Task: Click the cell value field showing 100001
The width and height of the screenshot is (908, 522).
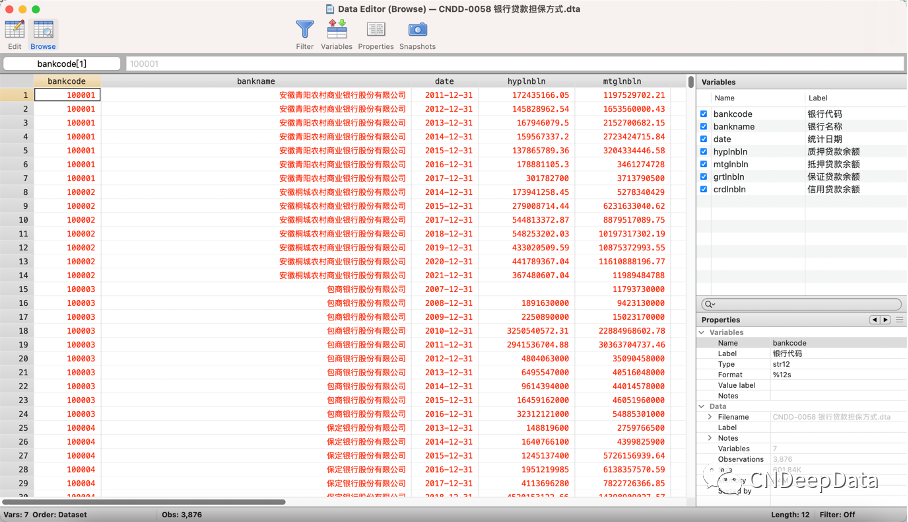Action: pyautogui.click(x=515, y=64)
